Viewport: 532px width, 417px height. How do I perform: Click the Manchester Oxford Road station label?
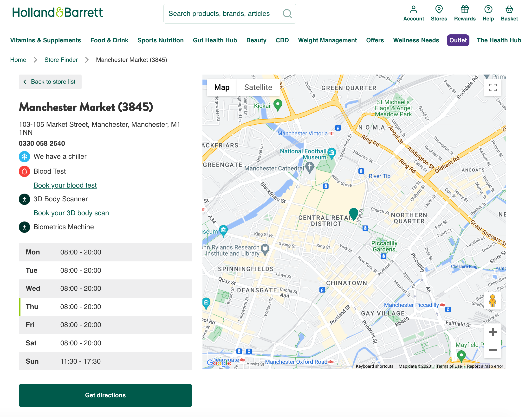click(296, 362)
